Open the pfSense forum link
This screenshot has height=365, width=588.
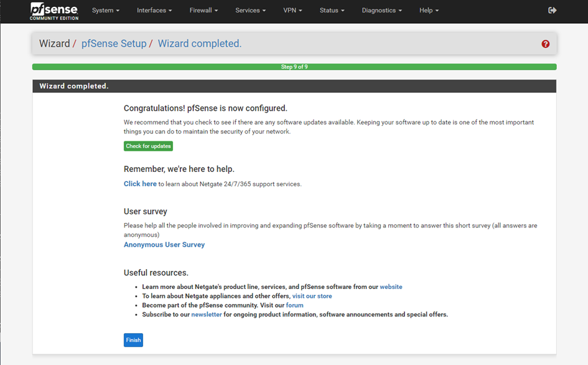pos(294,305)
